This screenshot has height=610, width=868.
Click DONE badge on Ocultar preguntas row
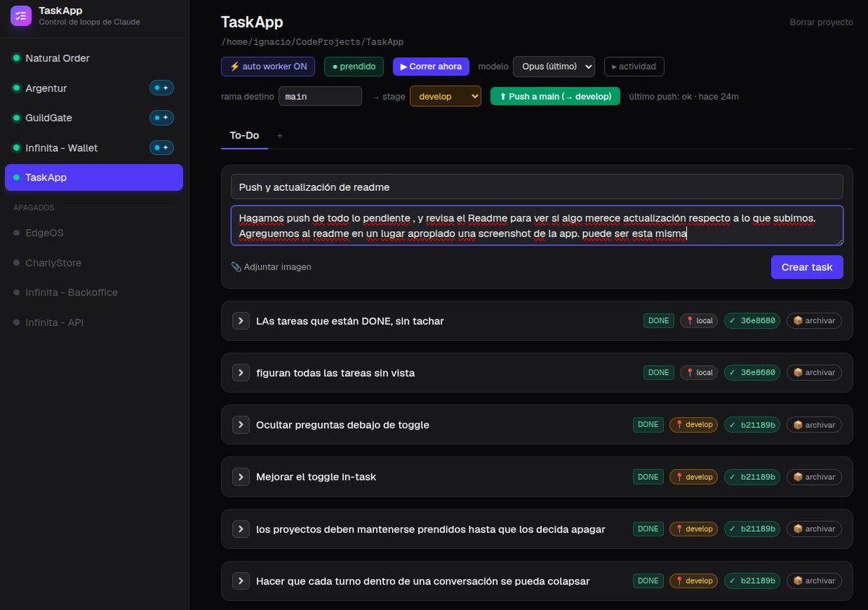tap(648, 425)
